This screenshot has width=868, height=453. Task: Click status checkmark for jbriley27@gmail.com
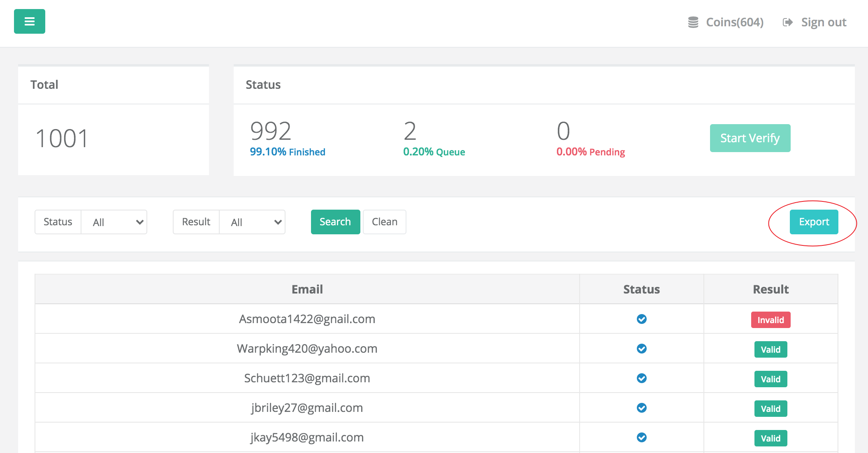pyautogui.click(x=641, y=408)
